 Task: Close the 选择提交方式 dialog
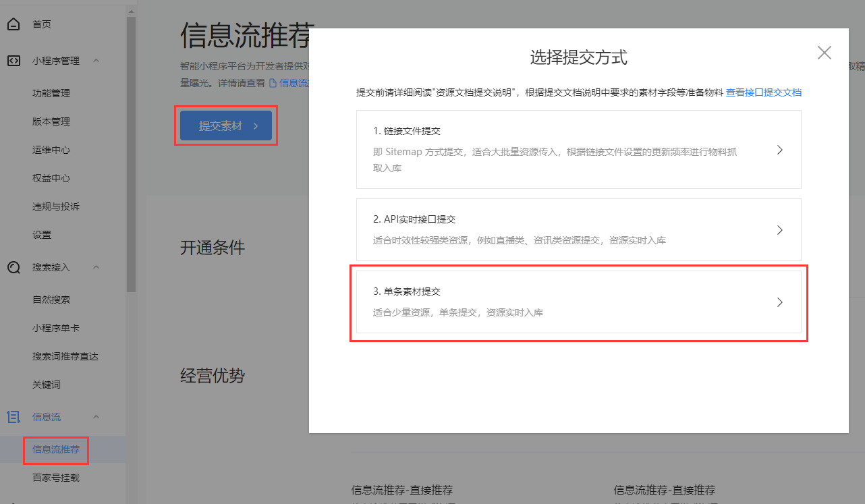coord(824,53)
